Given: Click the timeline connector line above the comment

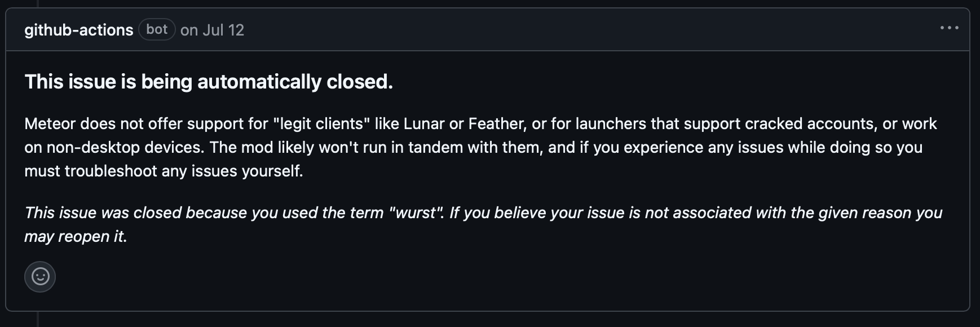Looking at the screenshot, I should pos(37,3).
